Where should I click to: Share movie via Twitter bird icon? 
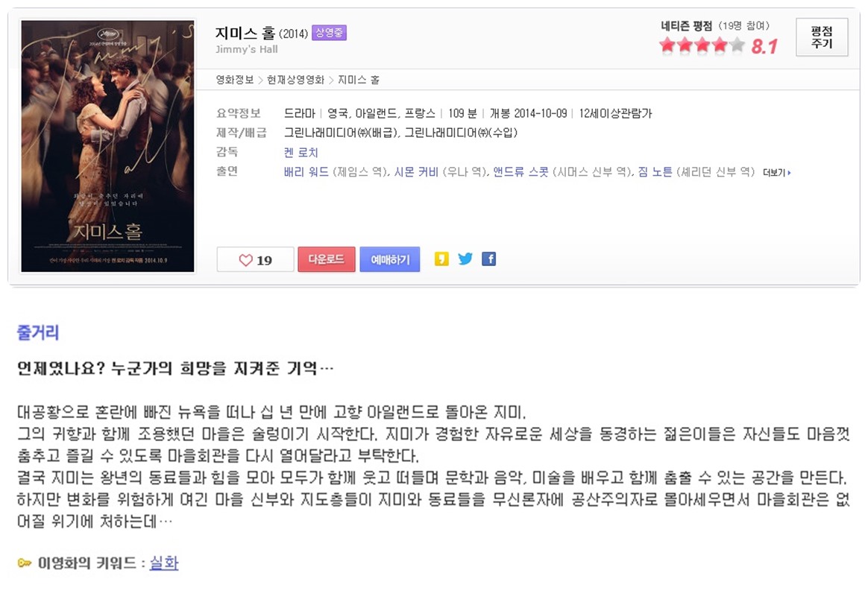click(x=465, y=259)
